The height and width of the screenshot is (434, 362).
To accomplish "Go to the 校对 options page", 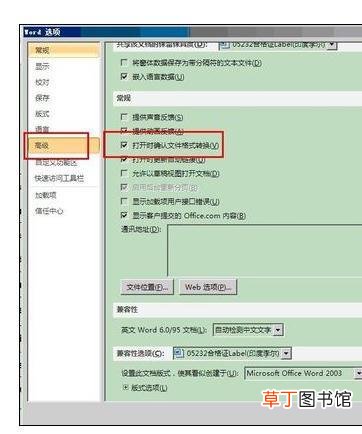I will click(43, 82).
